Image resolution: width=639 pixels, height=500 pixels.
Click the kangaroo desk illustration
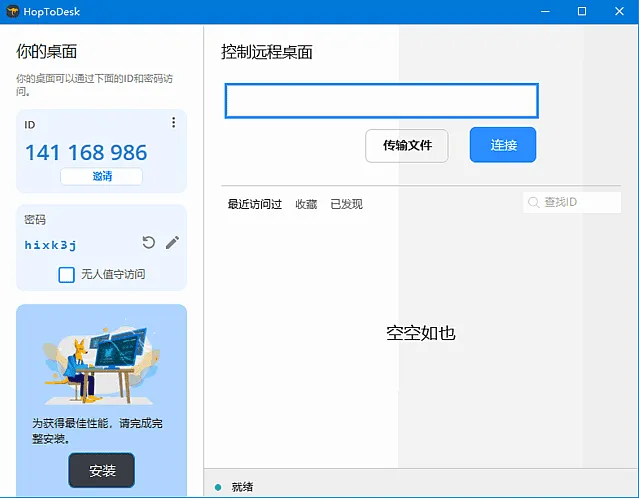[101, 365]
